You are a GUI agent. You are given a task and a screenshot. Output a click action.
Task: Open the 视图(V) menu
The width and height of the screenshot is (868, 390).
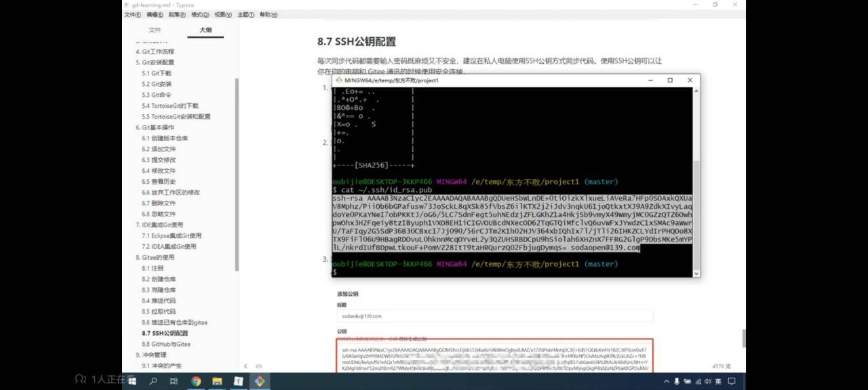point(223,14)
